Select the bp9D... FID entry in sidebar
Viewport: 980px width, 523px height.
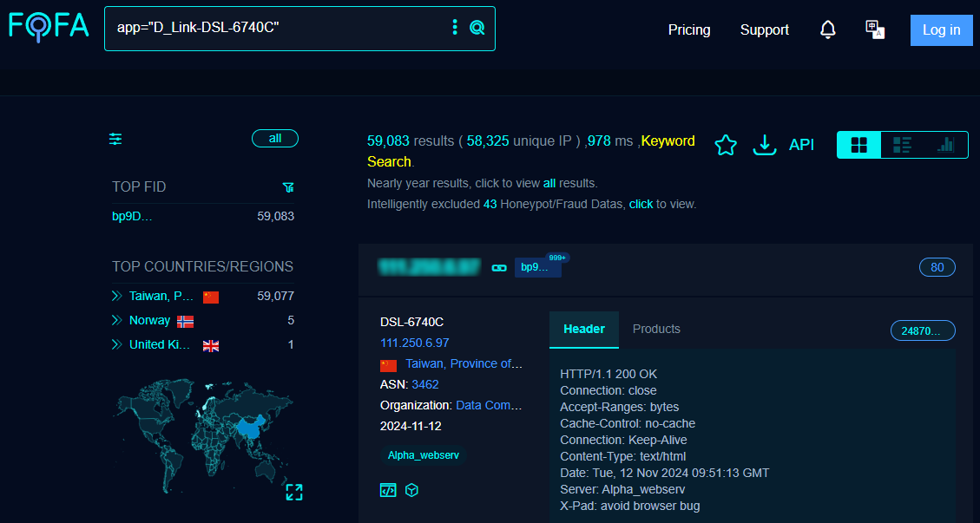coord(132,216)
